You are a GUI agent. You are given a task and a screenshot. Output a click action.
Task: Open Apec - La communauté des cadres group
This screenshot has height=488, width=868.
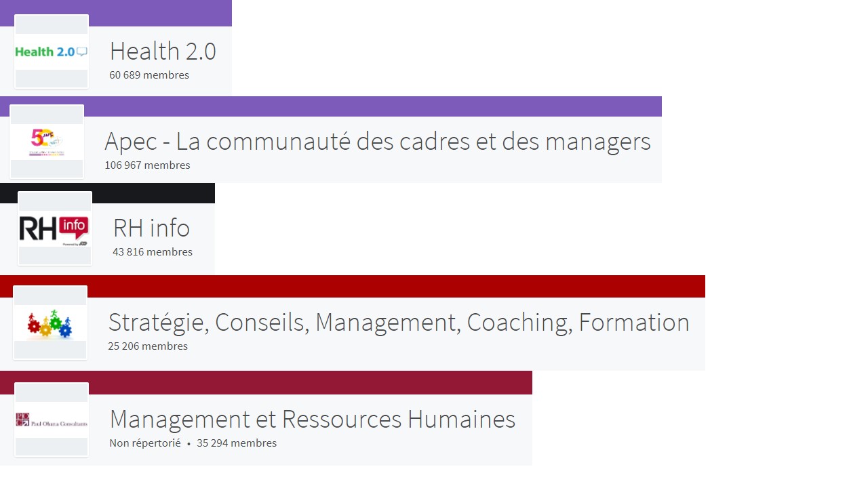[x=378, y=141]
